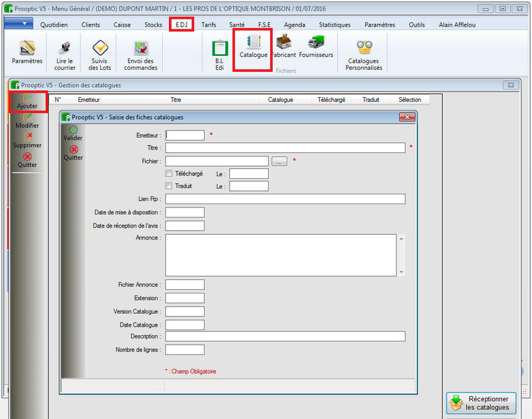Click the Lire le courrier icon
The image size is (532, 419).
coord(65,55)
